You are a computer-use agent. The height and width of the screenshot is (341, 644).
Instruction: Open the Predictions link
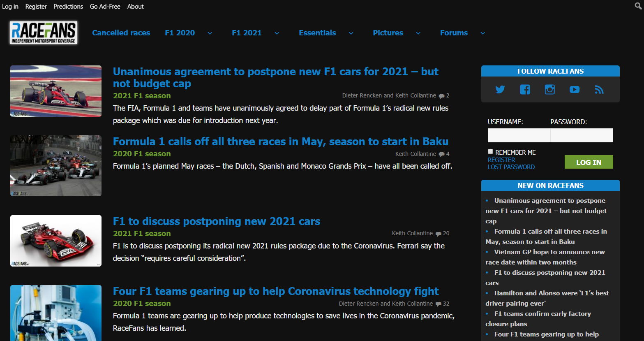coord(68,7)
